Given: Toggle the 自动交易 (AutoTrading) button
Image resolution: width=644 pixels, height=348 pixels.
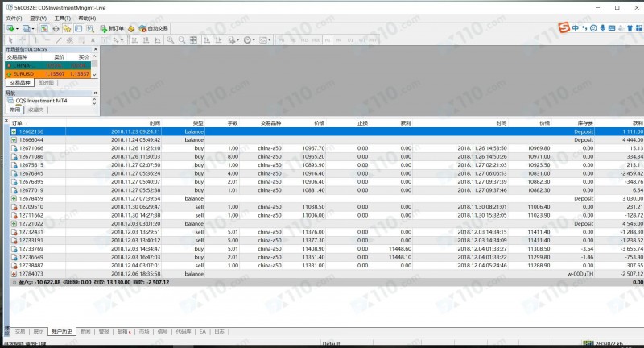Looking at the screenshot, I should pos(153,28).
